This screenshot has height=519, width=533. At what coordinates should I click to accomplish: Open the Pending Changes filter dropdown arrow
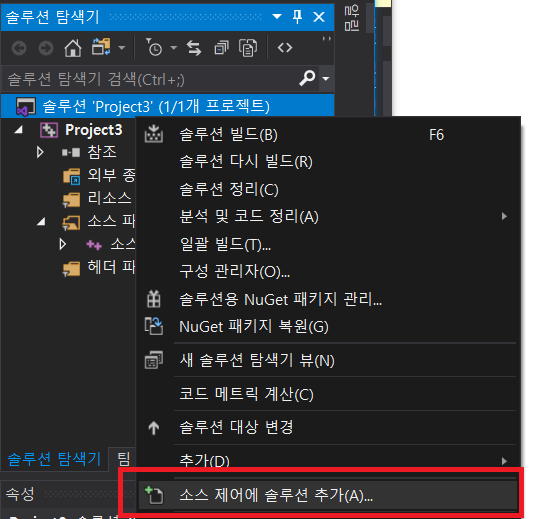[174, 48]
